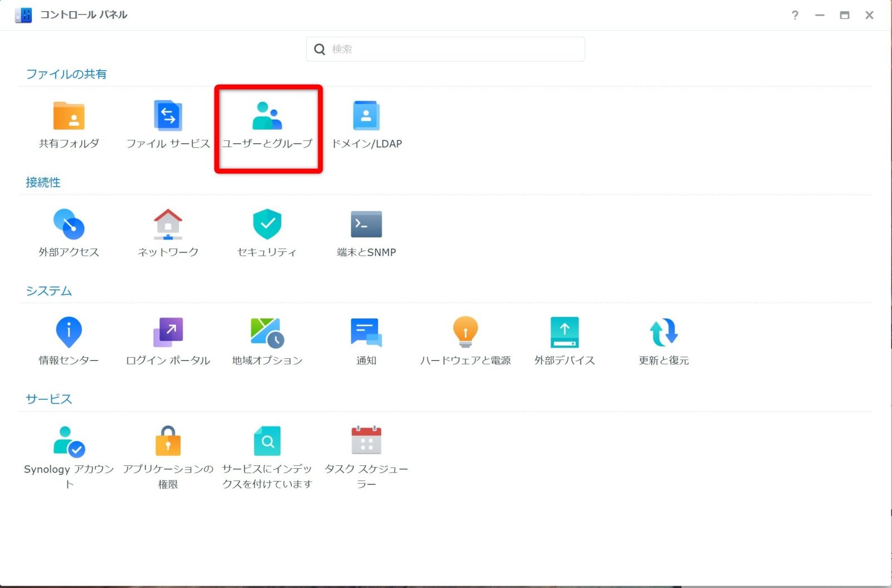This screenshot has height=588, width=892.
Task: Open ログイン ポータル settings
Action: click(168, 333)
